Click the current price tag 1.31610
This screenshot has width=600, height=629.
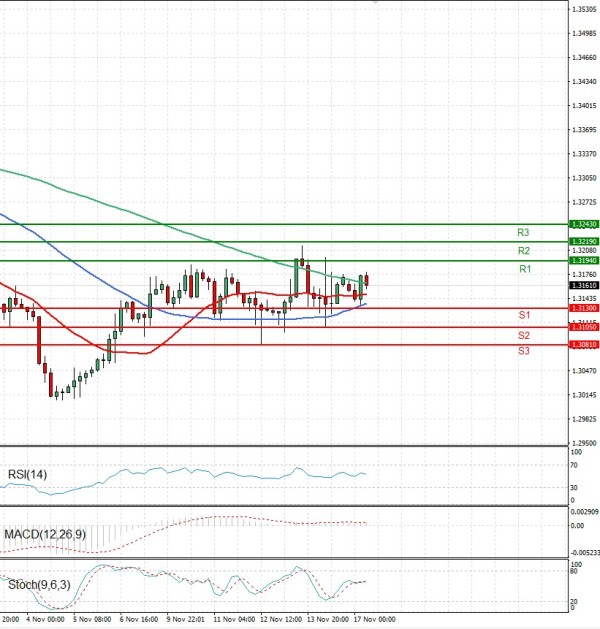pyautogui.click(x=583, y=285)
